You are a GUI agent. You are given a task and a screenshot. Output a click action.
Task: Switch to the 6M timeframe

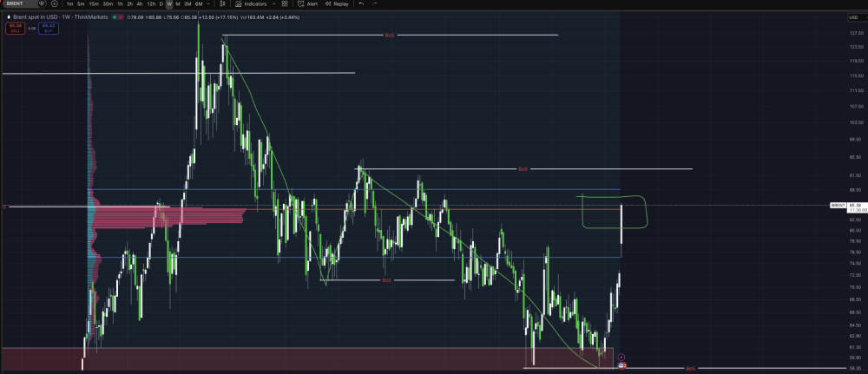point(198,3)
